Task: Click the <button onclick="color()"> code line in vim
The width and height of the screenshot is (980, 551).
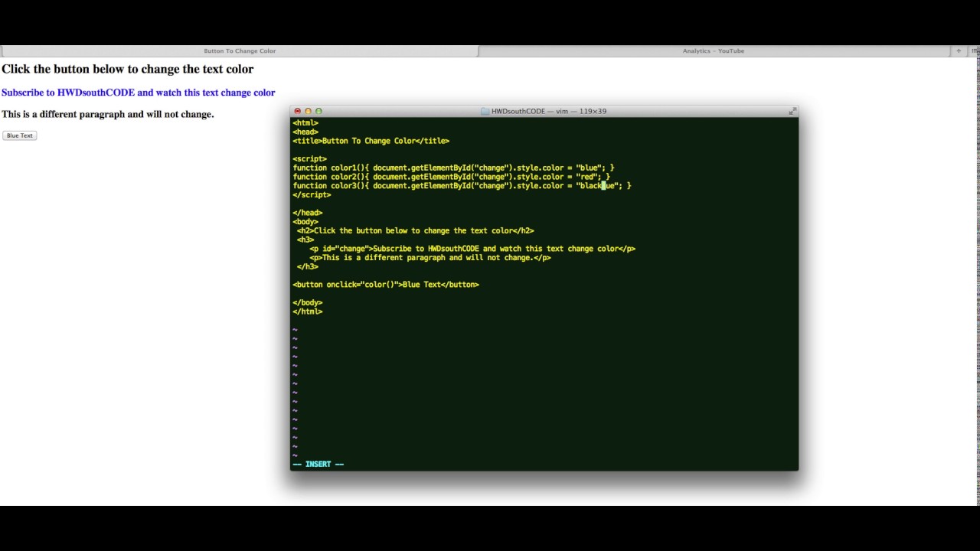Action: pyautogui.click(x=386, y=285)
